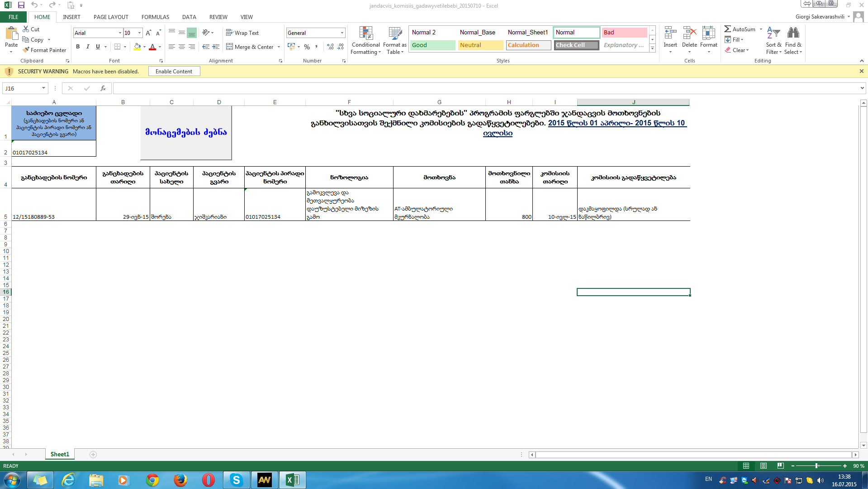
Task: Click the Percent Style icon
Action: [307, 47]
